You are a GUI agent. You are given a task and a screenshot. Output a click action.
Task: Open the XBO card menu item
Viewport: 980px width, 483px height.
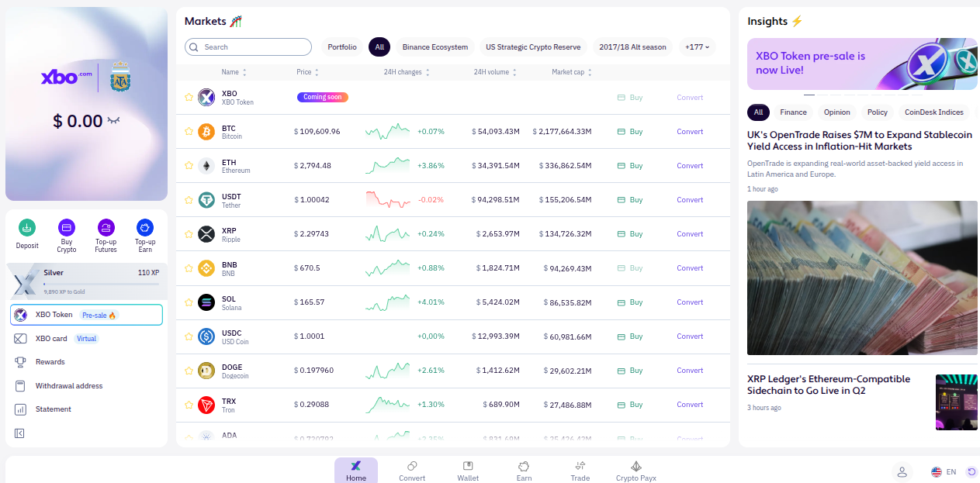(x=86, y=339)
